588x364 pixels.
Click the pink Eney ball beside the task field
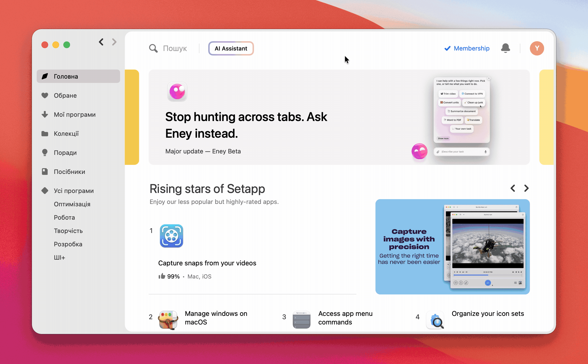click(419, 152)
